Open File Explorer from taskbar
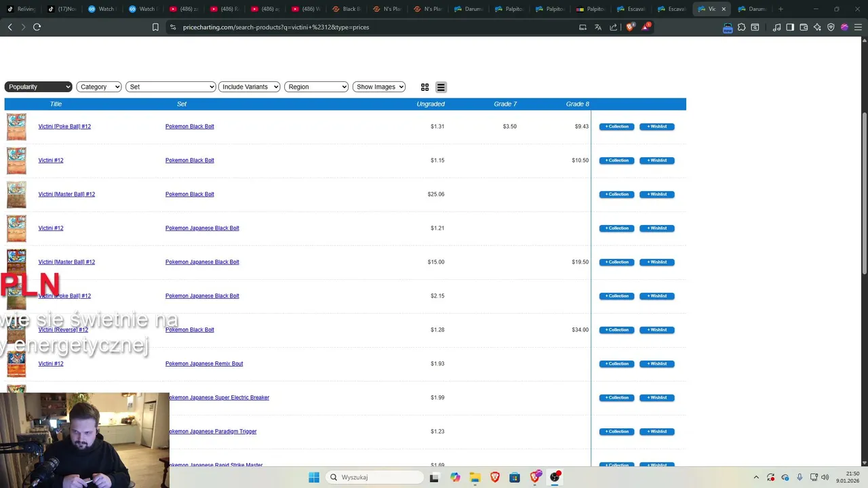The width and height of the screenshot is (868, 488). tap(475, 477)
